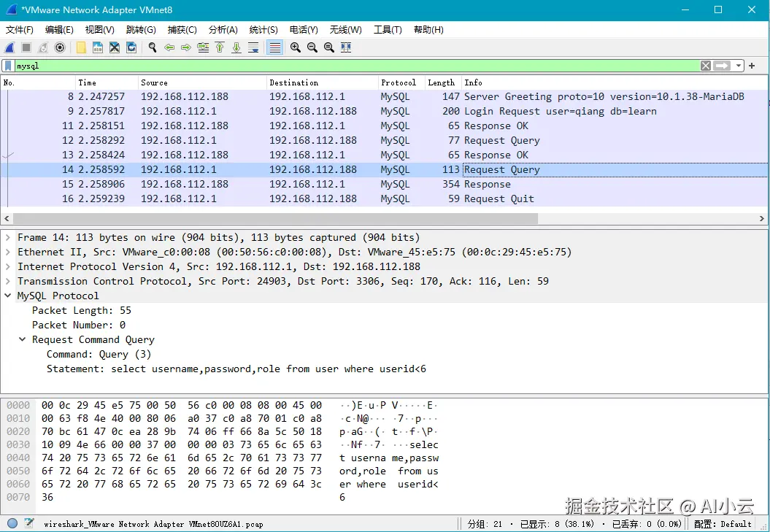Image resolution: width=770 pixels, height=532 pixels.
Task: Open the 跳转(G) menu
Action: tap(141, 30)
